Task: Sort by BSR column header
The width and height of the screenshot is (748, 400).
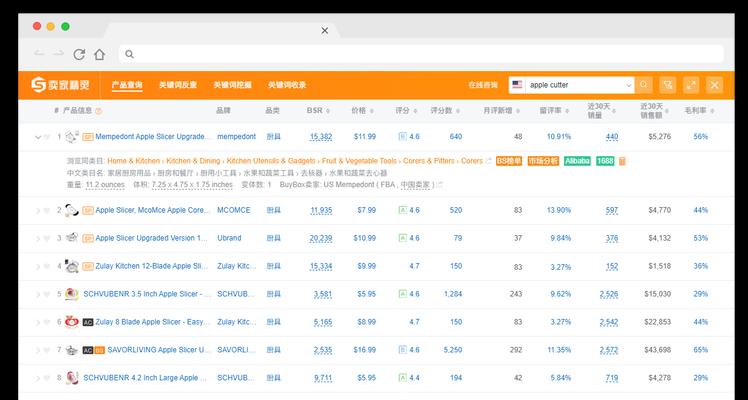Action: pos(318,111)
